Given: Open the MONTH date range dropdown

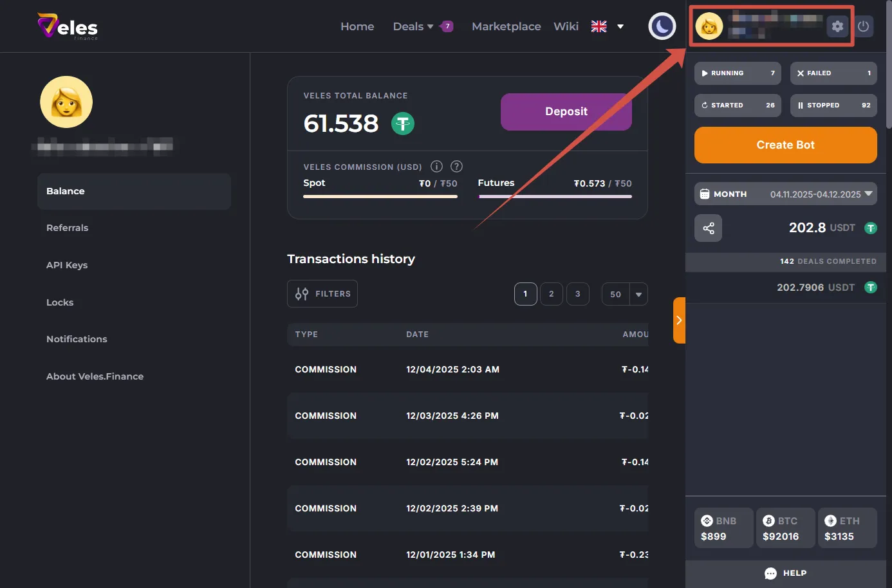Looking at the screenshot, I should tap(785, 194).
